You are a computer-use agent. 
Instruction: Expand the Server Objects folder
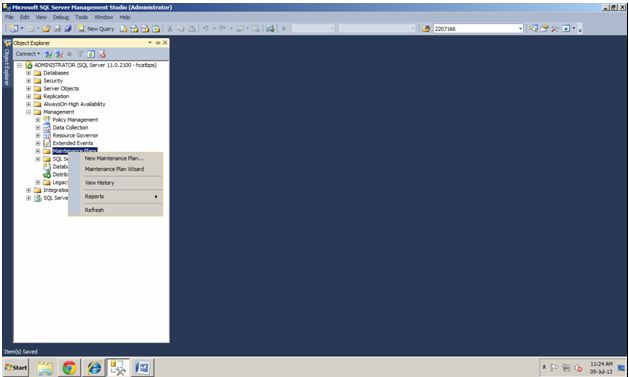28,89
